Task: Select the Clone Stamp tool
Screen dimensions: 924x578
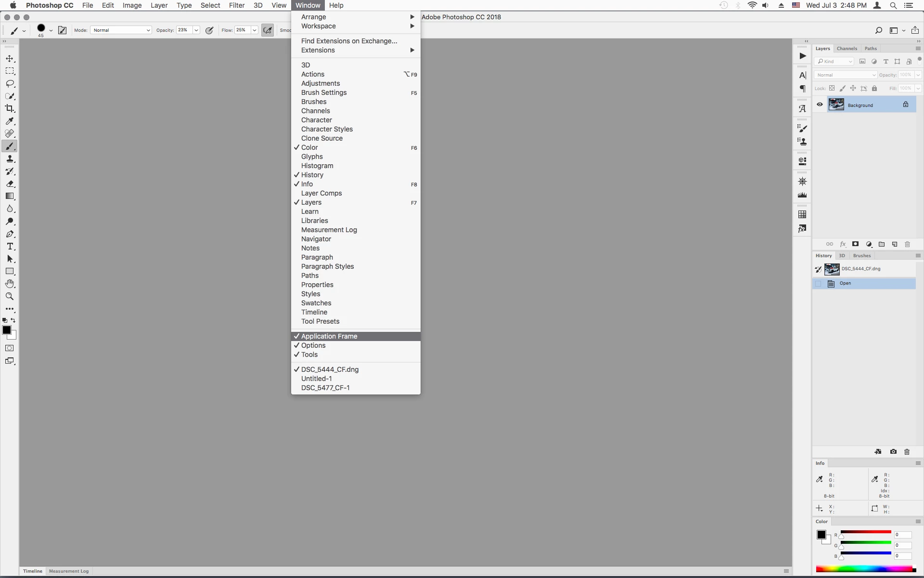Action: click(10, 159)
